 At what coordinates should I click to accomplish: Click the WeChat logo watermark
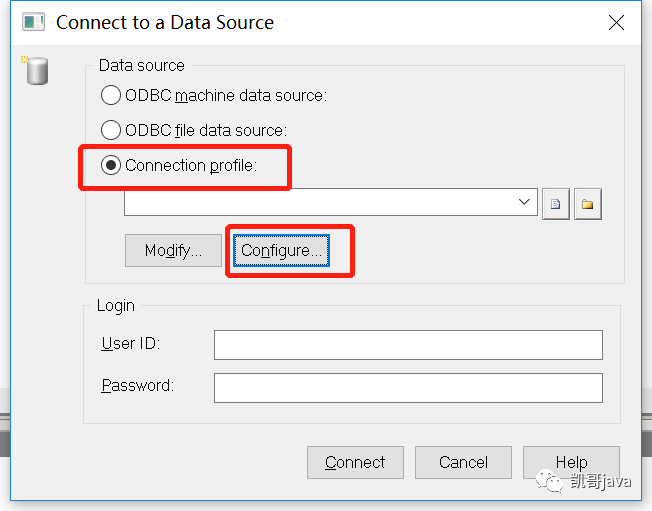pos(549,481)
